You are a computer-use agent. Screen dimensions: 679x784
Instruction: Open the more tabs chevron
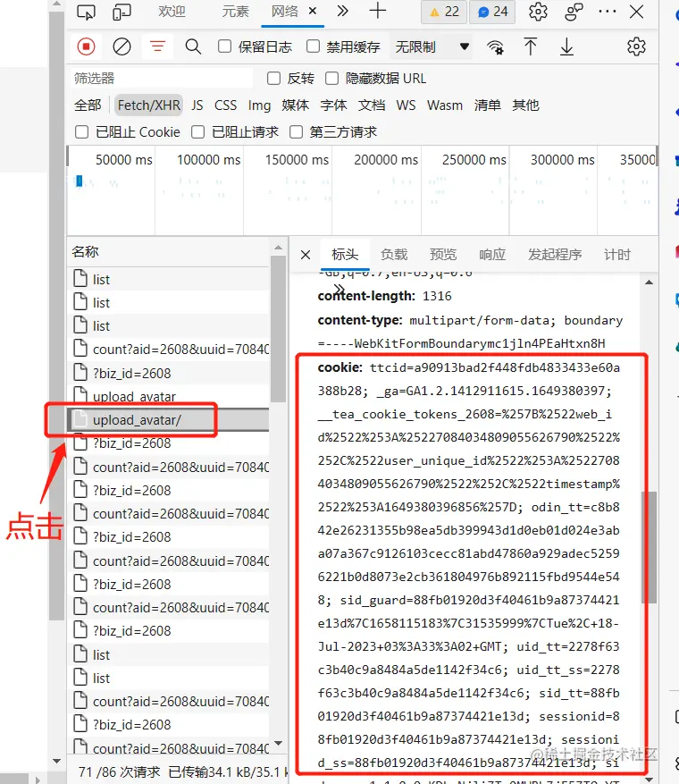342,11
